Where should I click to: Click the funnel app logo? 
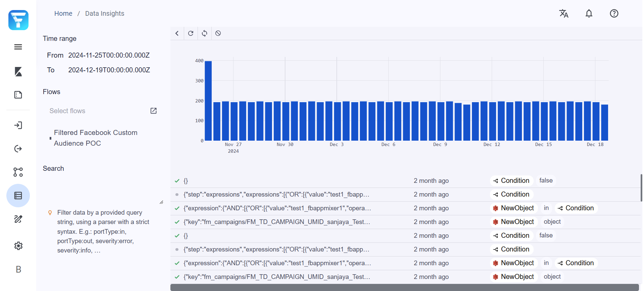point(18,20)
